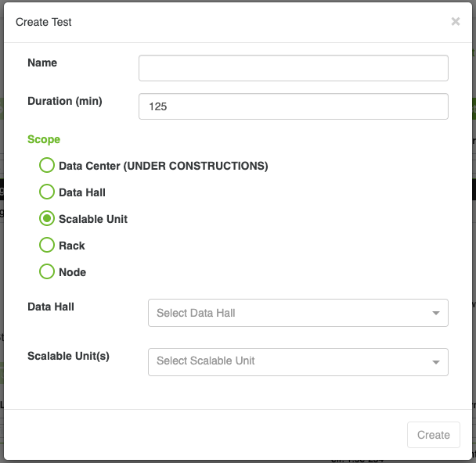
Task: Choose the Node scope radio button
Action: (x=46, y=272)
